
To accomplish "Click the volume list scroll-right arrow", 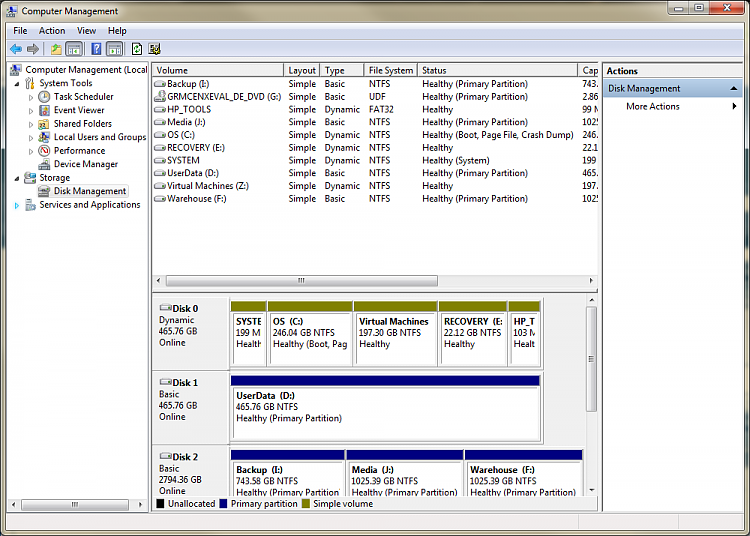I will click(x=591, y=281).
